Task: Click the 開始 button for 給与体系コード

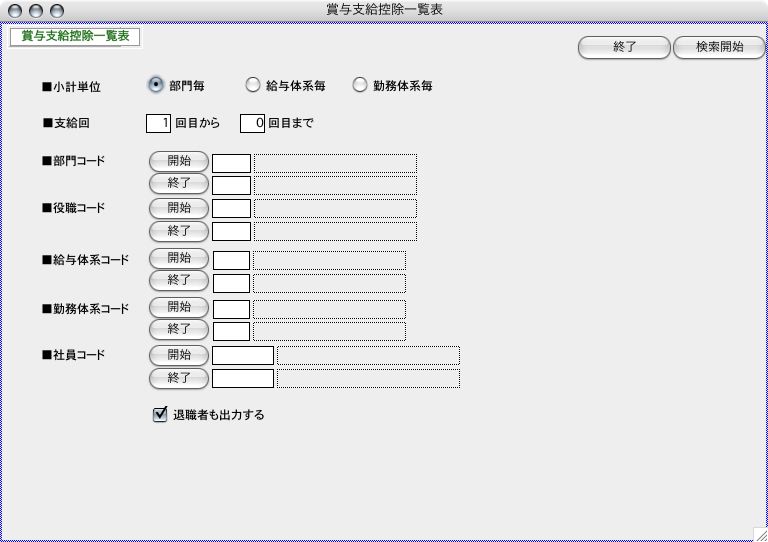Action: pyautogui.click(x=179, y=258)
